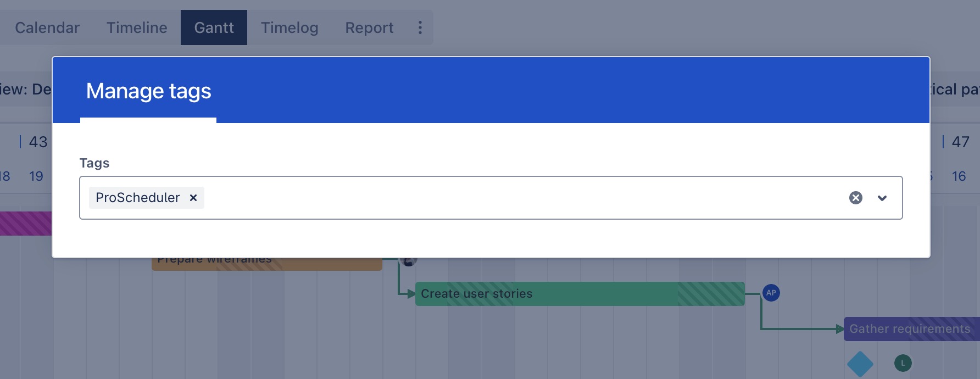
Task: Switch to the Timeline tab
Action: click(137, 27)
